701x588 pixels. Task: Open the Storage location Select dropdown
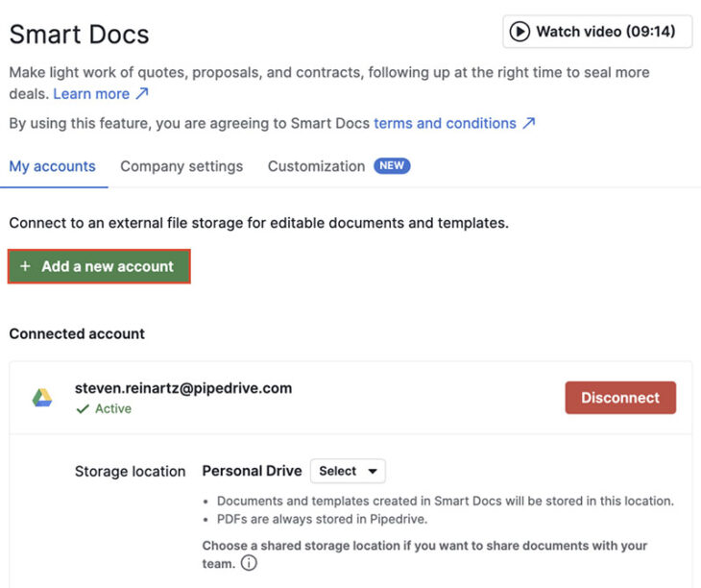[x=348, y=471]
